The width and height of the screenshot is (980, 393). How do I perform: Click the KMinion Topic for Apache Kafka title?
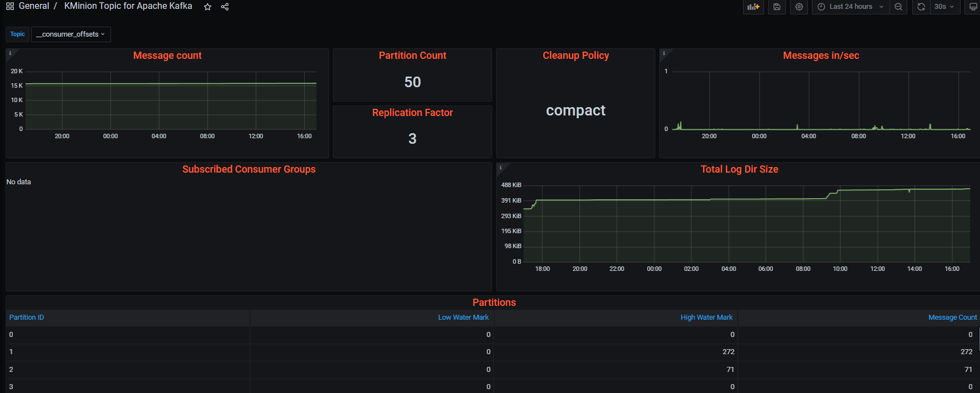click(128, 6)
